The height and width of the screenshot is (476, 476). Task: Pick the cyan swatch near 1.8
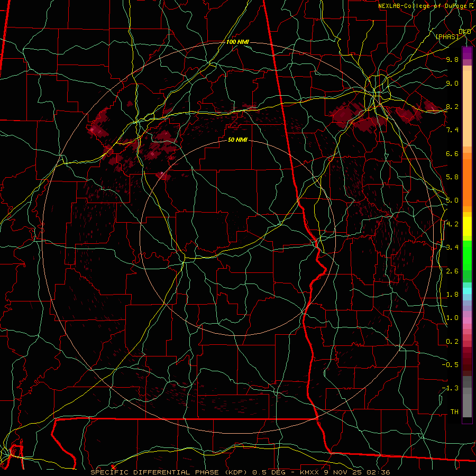point(467,291)
